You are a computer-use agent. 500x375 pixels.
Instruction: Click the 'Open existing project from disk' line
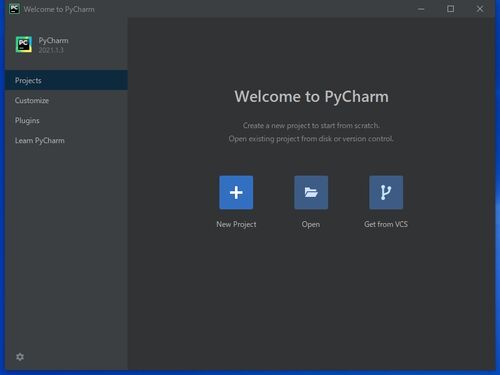point(311,139)
